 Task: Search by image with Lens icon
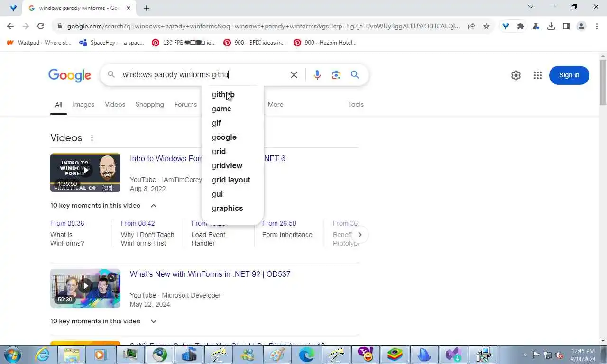pos(336,75)
